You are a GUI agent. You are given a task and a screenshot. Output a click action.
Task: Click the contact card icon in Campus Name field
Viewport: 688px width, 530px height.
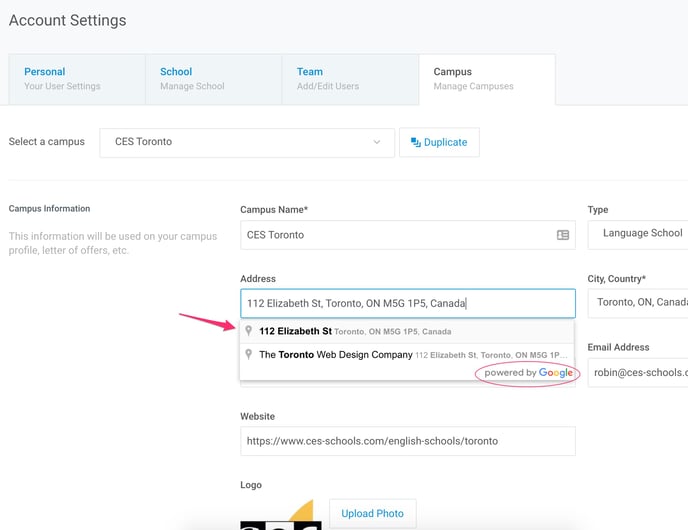coord(563,235)
